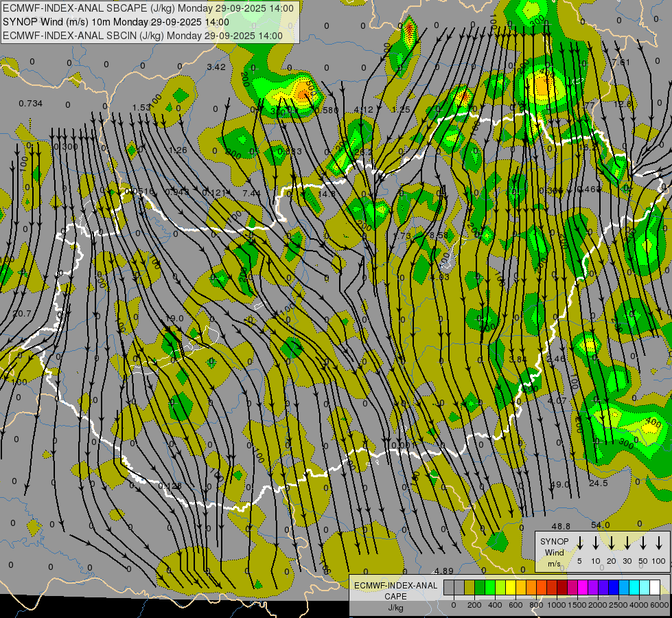The width and height of the screenshot is (672, 618).
Task: Select the 30 m/s legend wind arrow
Action: point(627,543)
